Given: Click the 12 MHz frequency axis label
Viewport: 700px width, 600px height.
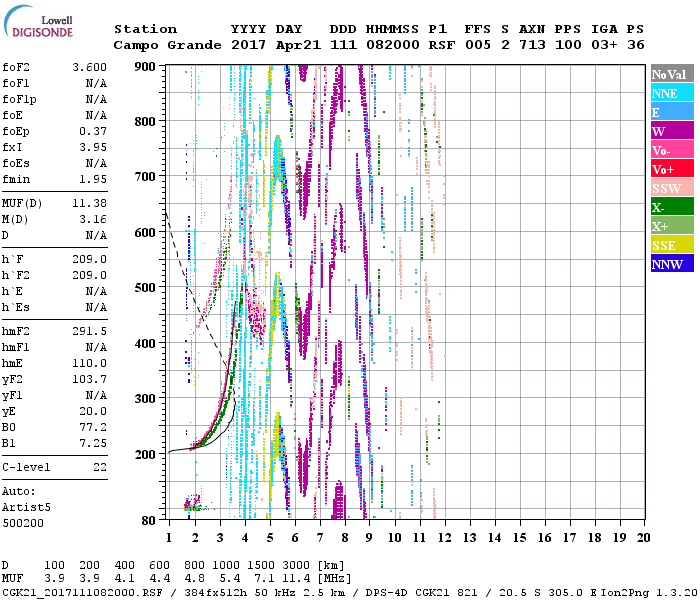Looking at the screenshot, I should point(445,538).
